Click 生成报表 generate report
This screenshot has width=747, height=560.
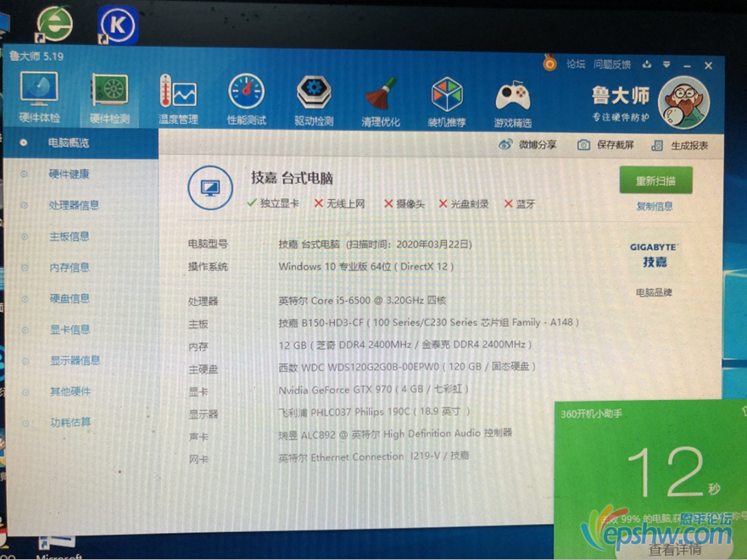tap(680, 145)
